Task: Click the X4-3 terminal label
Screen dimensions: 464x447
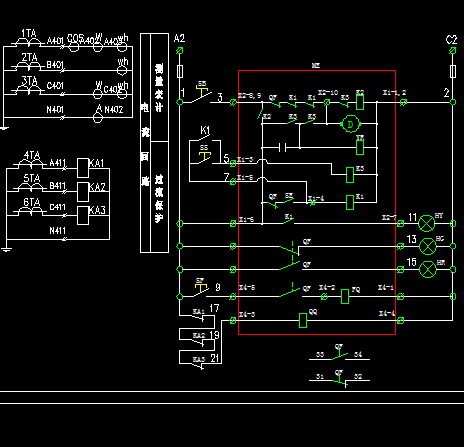Action: 247,314
